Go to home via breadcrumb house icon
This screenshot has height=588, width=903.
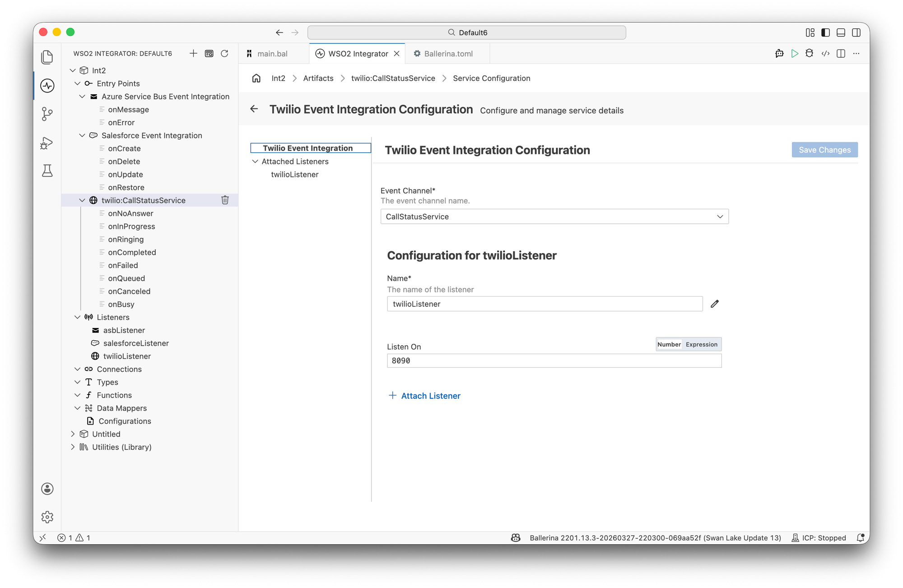(x=256, y=78)
